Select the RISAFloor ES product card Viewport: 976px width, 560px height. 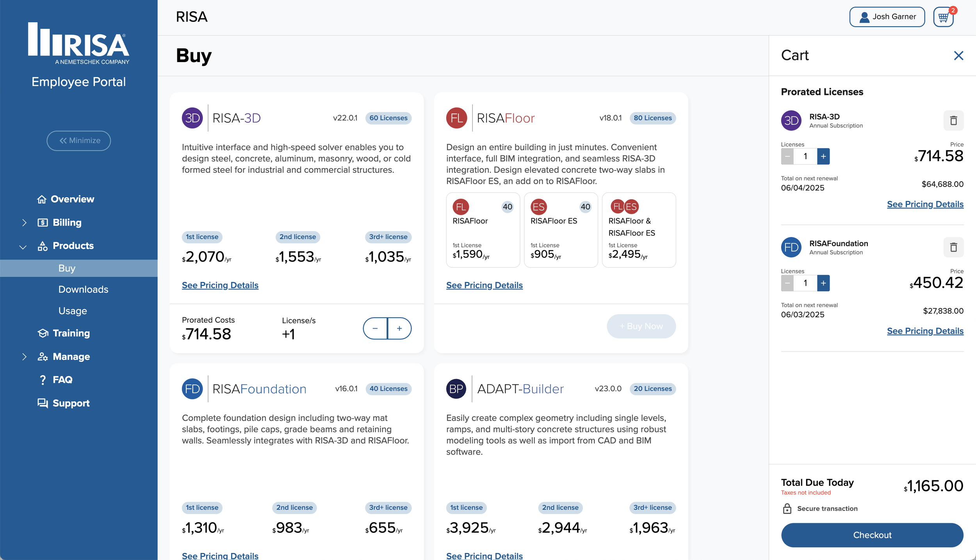[x=561, y=230]
